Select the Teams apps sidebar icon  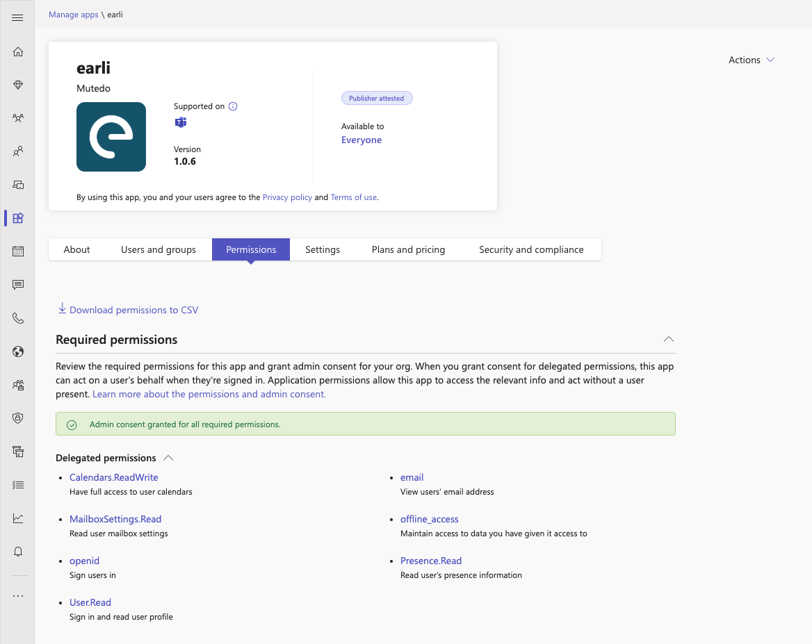pyautogui.click(x=17, y=218)
